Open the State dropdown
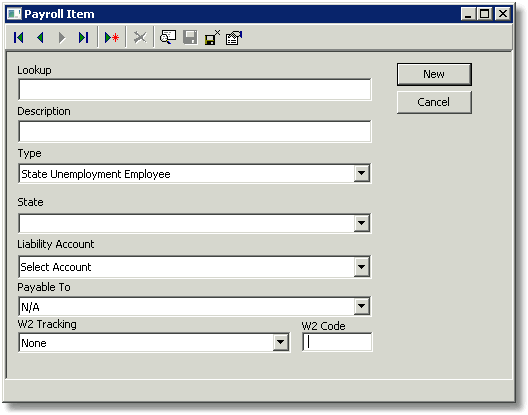 tap(362, 223)
